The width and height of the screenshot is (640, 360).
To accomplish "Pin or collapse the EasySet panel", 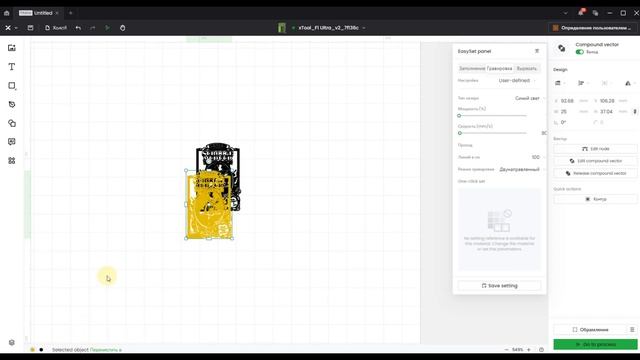I will tap(537, 51).
